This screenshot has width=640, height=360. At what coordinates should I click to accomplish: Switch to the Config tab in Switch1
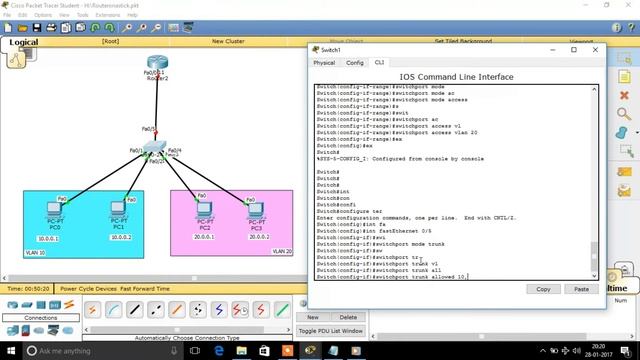pos(355,63)
